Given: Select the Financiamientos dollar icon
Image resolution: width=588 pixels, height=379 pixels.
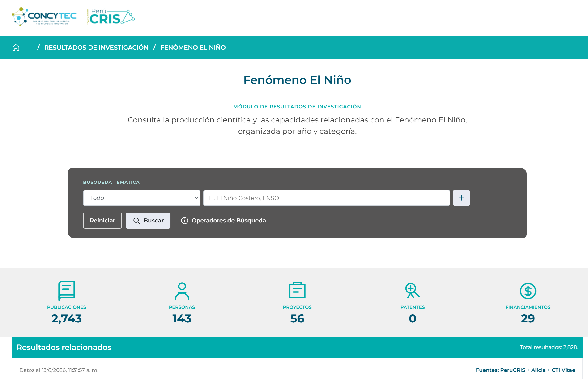Looking at the screenshot, I should coord(528,291).
